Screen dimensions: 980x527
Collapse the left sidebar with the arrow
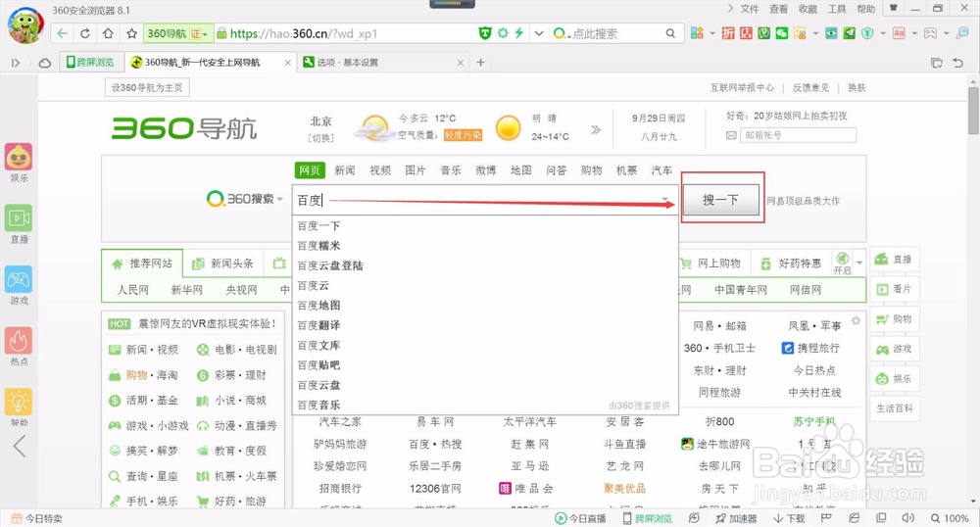click(20, 446)
